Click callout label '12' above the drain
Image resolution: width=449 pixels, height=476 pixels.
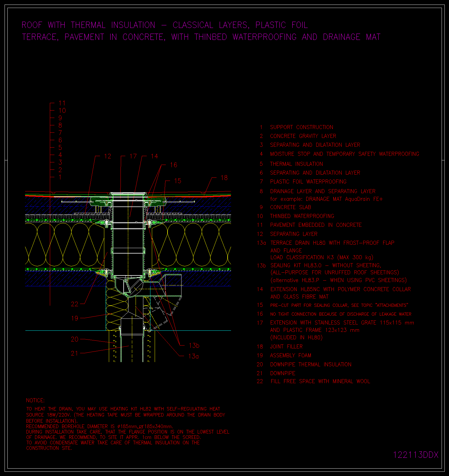tap(107, 156)
